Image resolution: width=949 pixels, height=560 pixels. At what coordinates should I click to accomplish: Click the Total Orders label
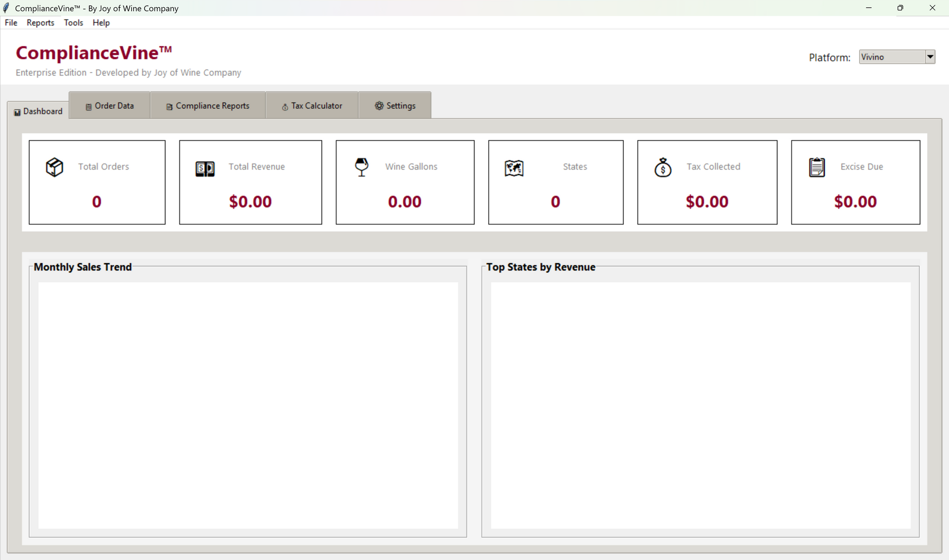pyautogui.click(x=103, y=167)
